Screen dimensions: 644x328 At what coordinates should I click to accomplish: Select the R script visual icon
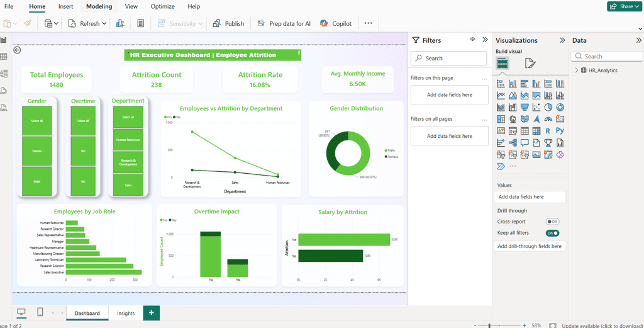[x=548, y=131]
